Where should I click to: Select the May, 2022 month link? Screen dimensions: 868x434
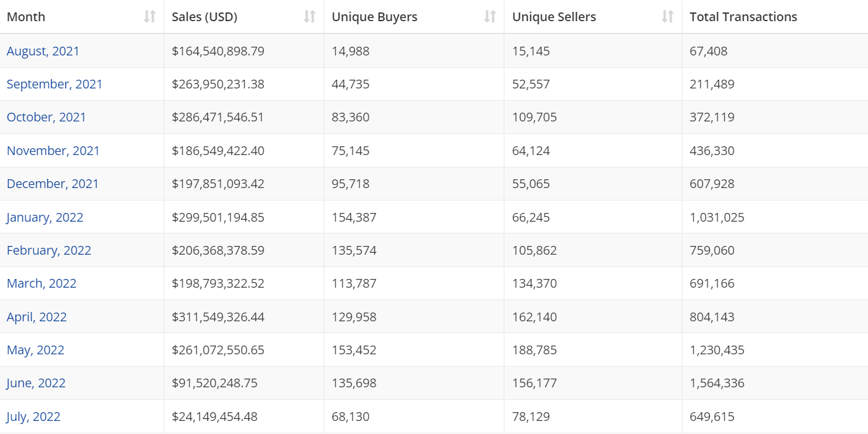pyautogui.click(x=35, y=350)
